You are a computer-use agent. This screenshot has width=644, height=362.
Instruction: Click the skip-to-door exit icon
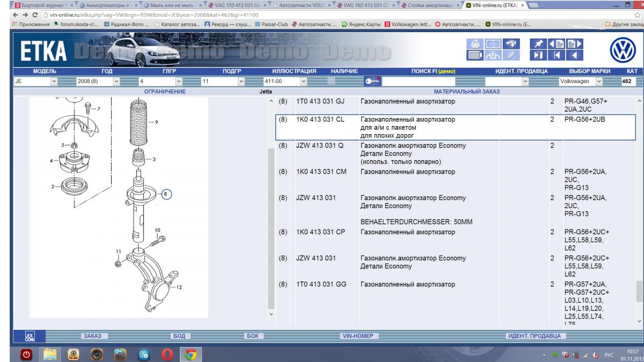point(538,55)
